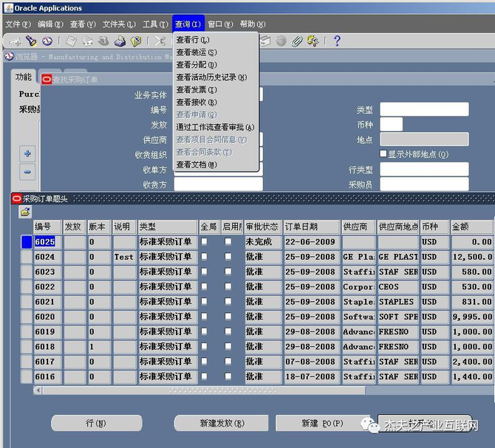
Task: Toggle 启用 checkbox in row 6016
Action: click(228, 376)
